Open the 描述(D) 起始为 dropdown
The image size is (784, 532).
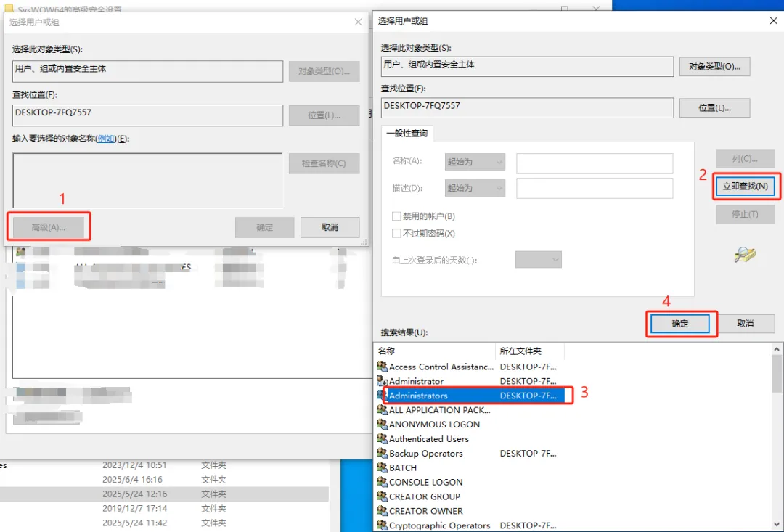pyautogui.click(x=475, y=188)
